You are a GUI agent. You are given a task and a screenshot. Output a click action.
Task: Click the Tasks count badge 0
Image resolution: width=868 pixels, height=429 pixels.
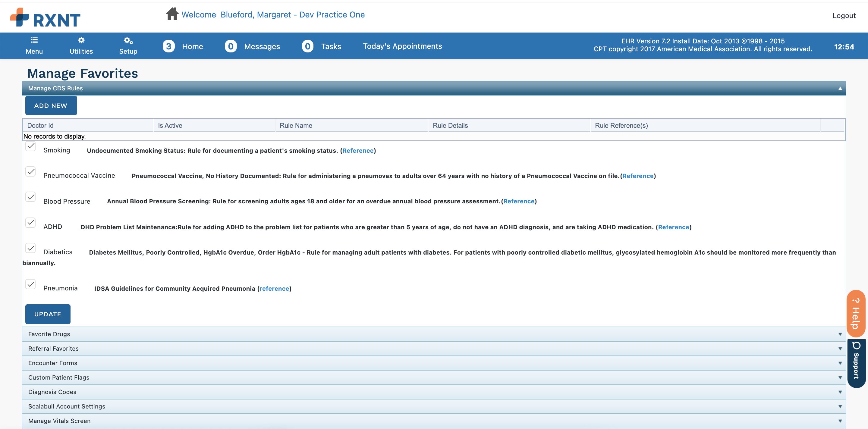click(307, 46)
